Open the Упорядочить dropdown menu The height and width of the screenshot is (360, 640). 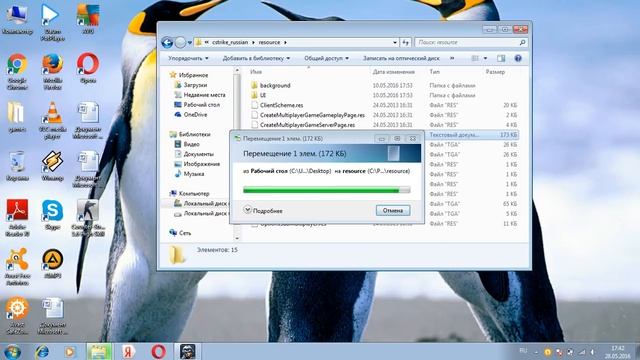point(188,58)
